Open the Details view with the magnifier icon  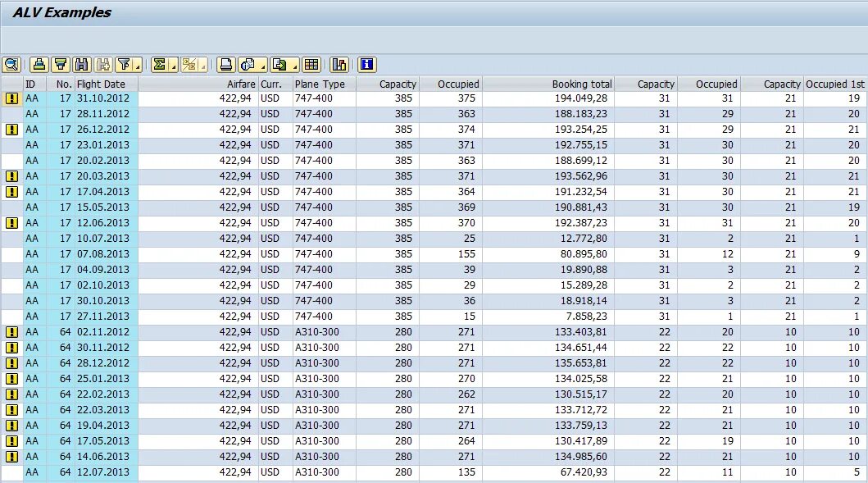pyautogui.click(x=11, y=64)
